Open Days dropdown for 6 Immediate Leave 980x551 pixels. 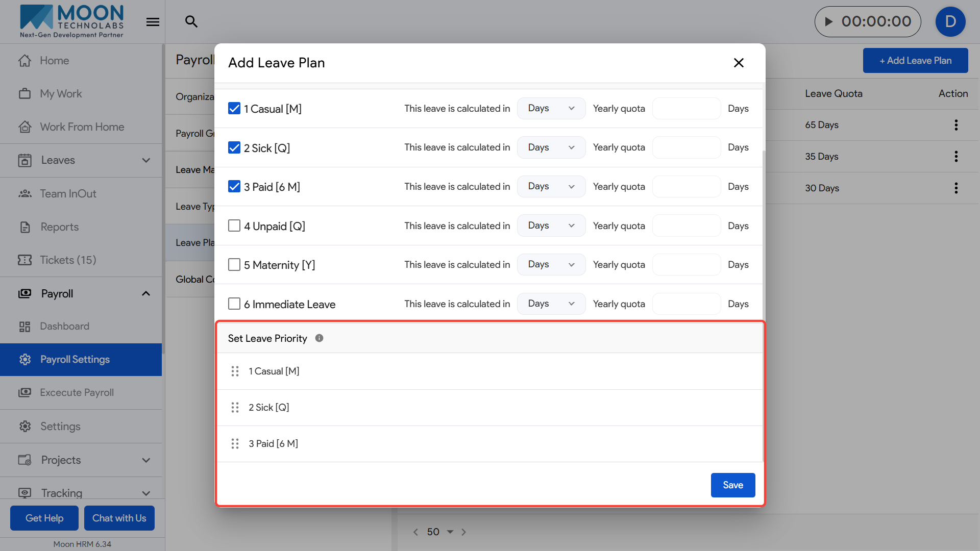[x=551, y=304]
